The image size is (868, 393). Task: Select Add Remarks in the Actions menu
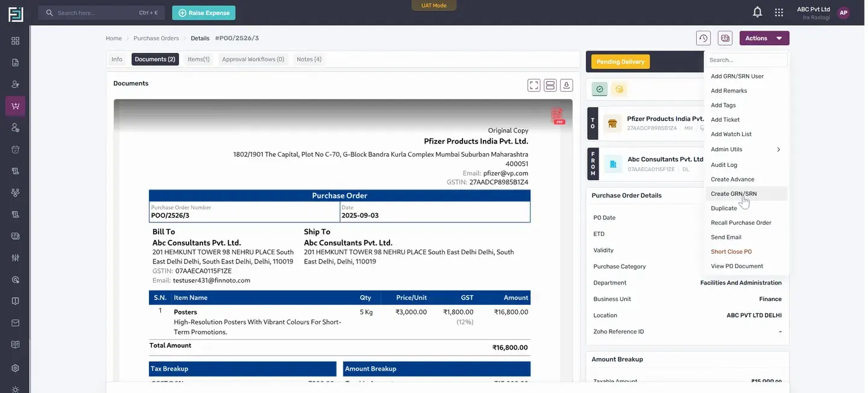tap(746, 91)
